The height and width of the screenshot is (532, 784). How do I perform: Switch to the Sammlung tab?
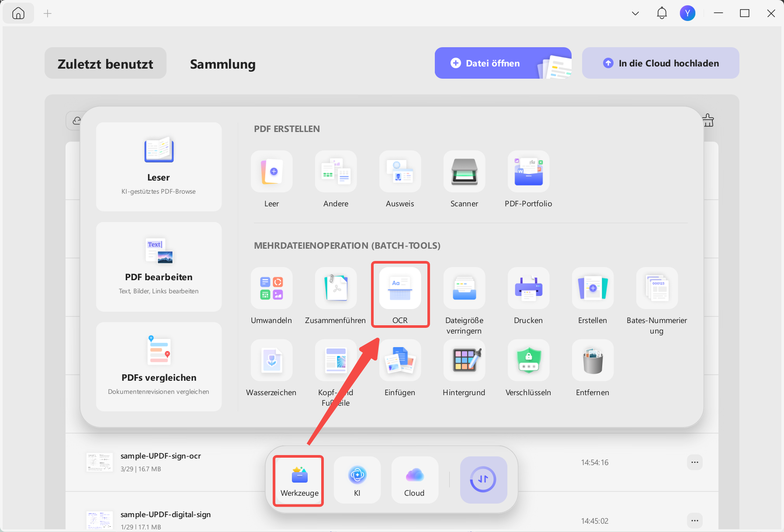(x=222, y=63)
